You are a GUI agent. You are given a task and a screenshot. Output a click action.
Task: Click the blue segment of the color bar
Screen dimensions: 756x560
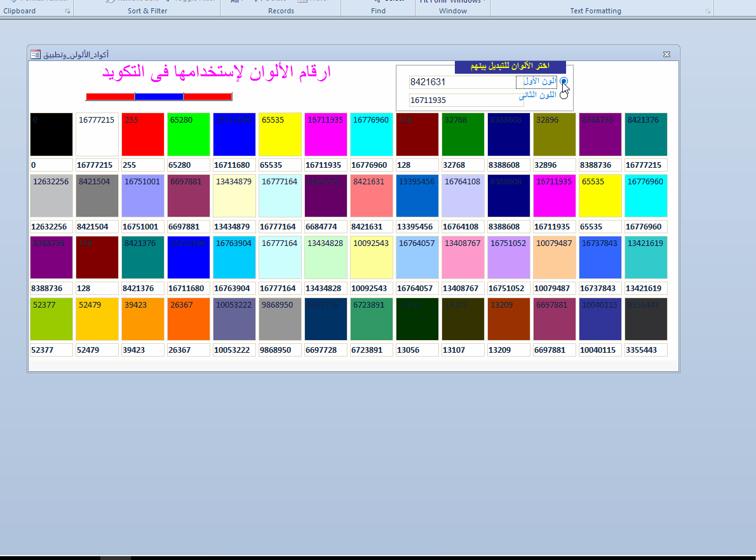(159, 97)
